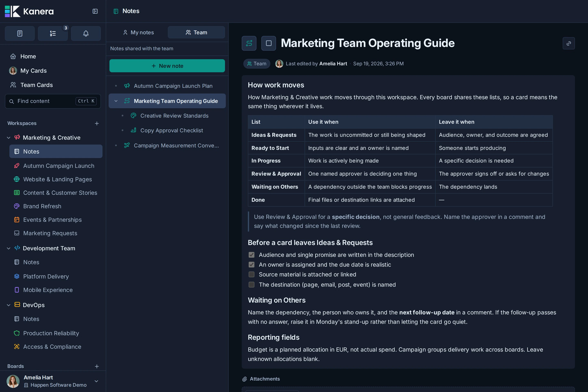The width and height of the screenshot is (588, 392).
Task: Collapse the Marketing & Creative workspace
Action: click(9, 138)
